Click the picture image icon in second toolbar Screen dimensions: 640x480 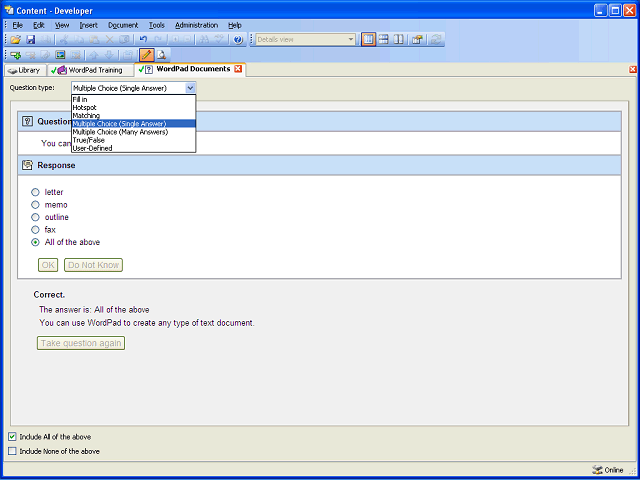[x=60, y=55]
